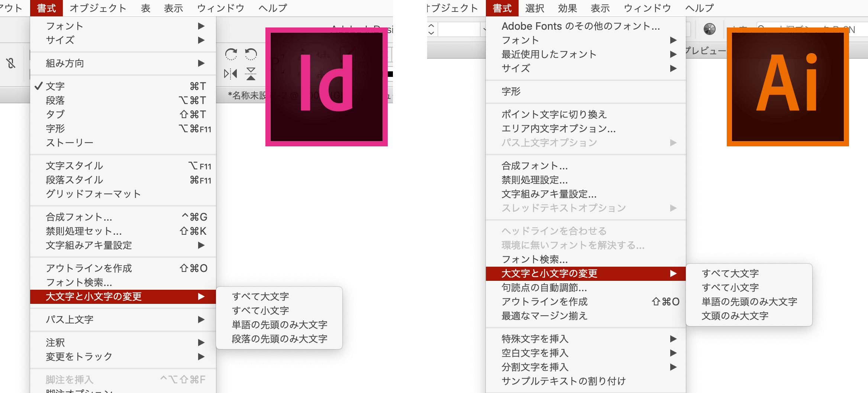Expand the サイズ submenu in InDesign
The height and width of the screenshot is (393, 868).
point(123,40)
